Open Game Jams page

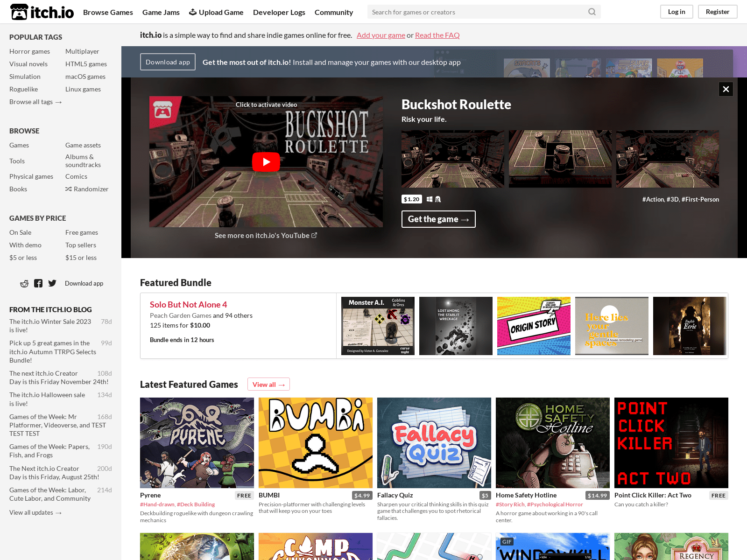[x=161, y=12]
